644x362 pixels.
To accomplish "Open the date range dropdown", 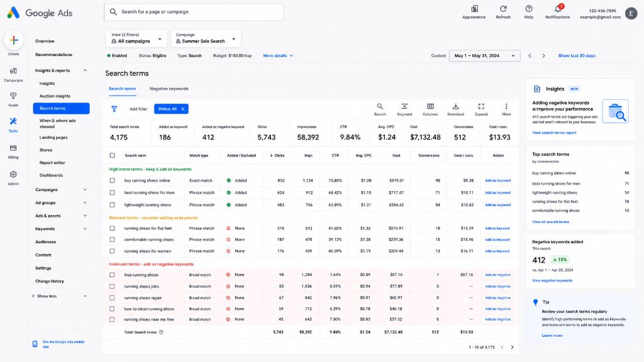I will click(x=485, y=56).
